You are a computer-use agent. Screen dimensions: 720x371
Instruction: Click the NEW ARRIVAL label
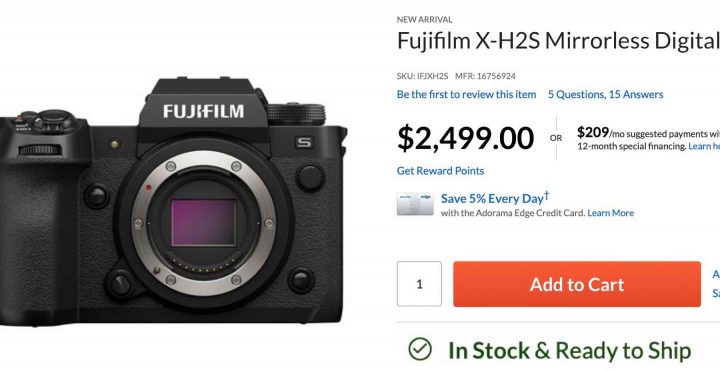coord(424,20)
